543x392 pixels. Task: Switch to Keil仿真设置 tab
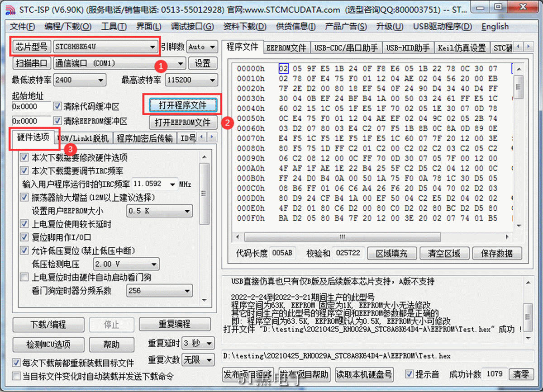(462, 48)
